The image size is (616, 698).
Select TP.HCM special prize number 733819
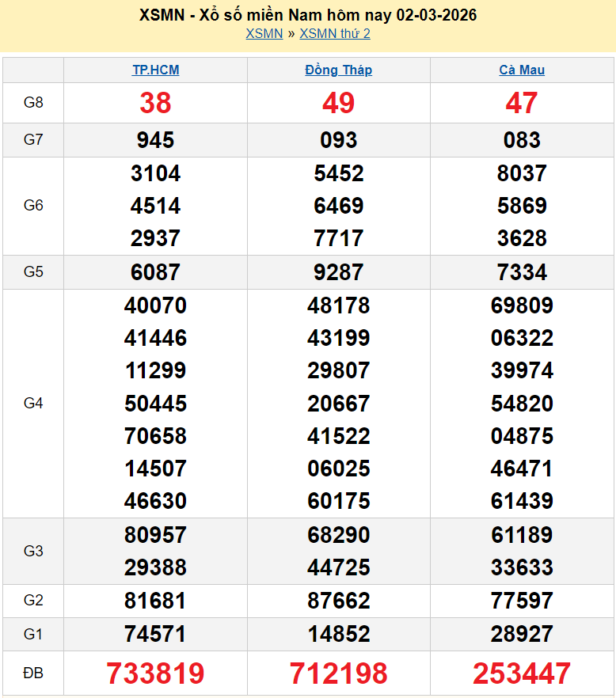(155, 673)
